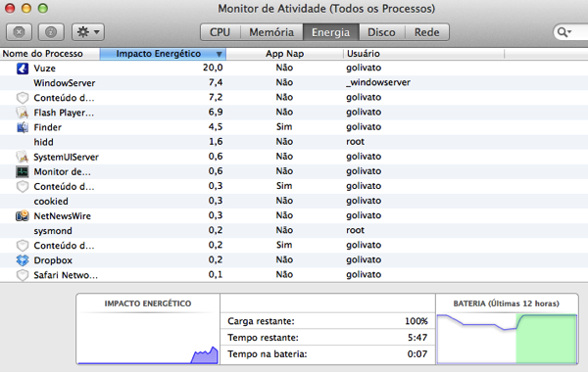588x372 pixels.
Task: Click Finder's Sim App Nap value
Action: [x=284, y=126]
